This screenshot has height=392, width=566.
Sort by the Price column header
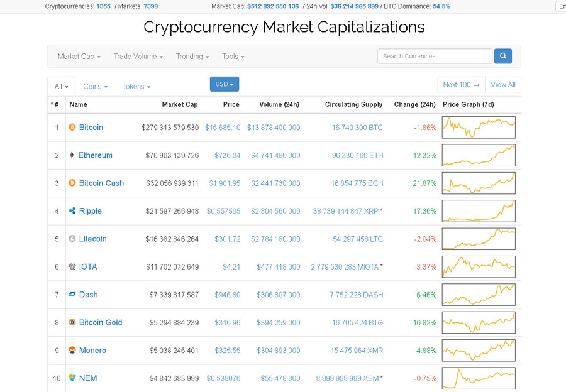coord(231,104)
